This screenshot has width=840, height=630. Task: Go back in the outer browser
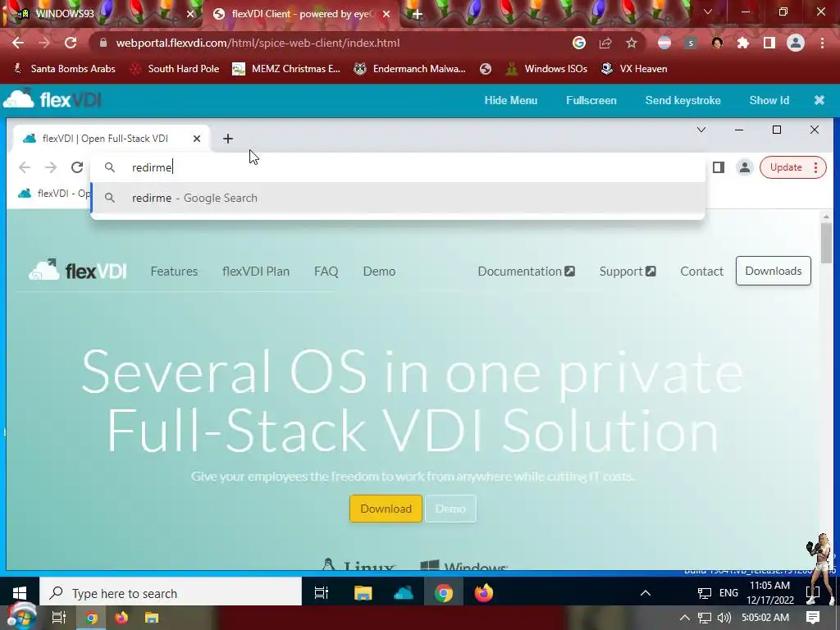[18, 43]
